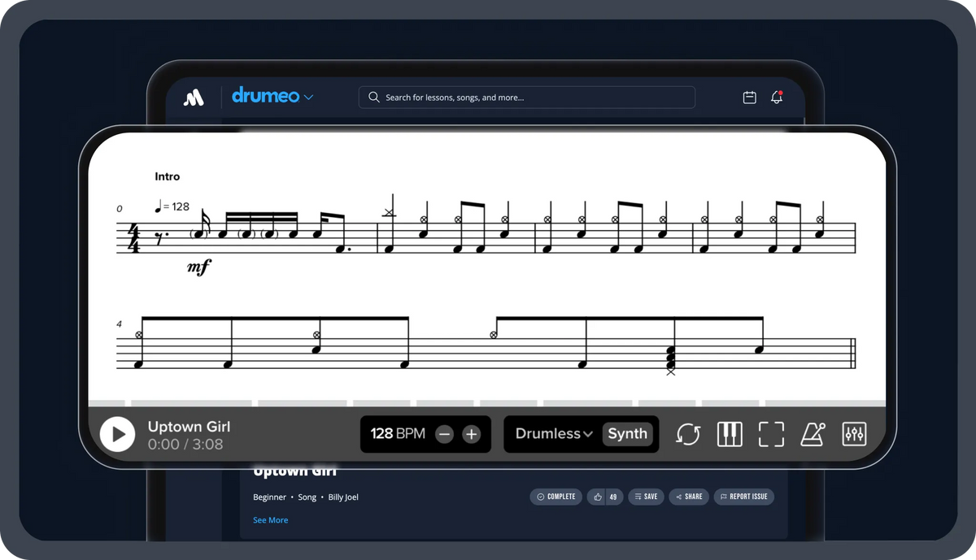The width and height of the screenshot is (976, 560).
Task: Open the calendar icon in header
Action: point(750,98)
